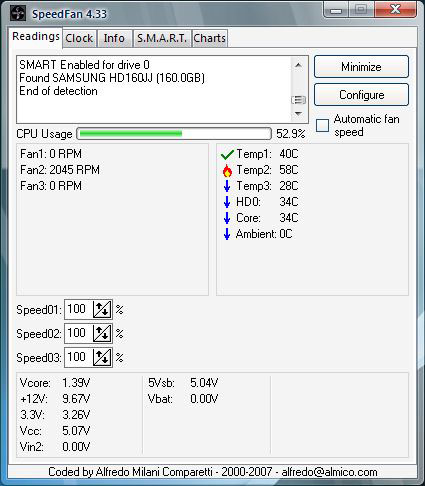
Task: Click the green checkmark icon beside Temp1
Action: point(227,154)
